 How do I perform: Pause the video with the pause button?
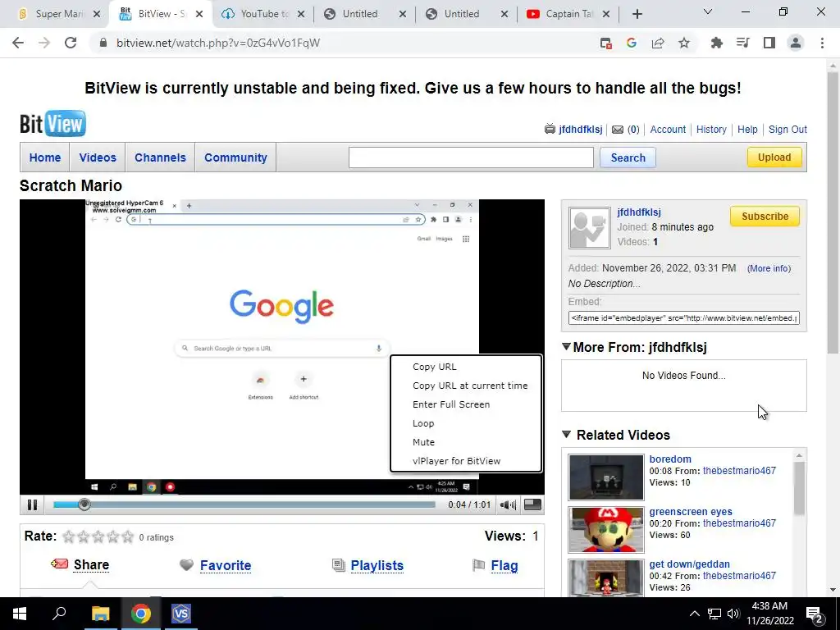tap(32, 504)
